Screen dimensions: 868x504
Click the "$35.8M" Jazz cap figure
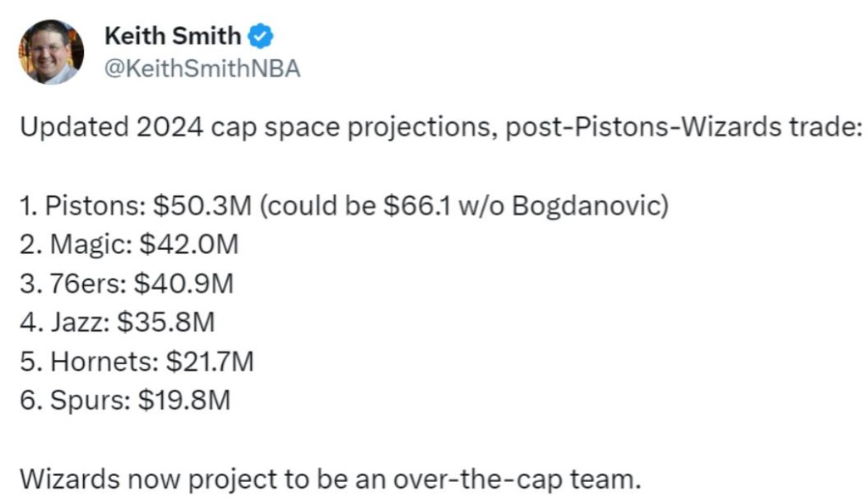(165, 324)
